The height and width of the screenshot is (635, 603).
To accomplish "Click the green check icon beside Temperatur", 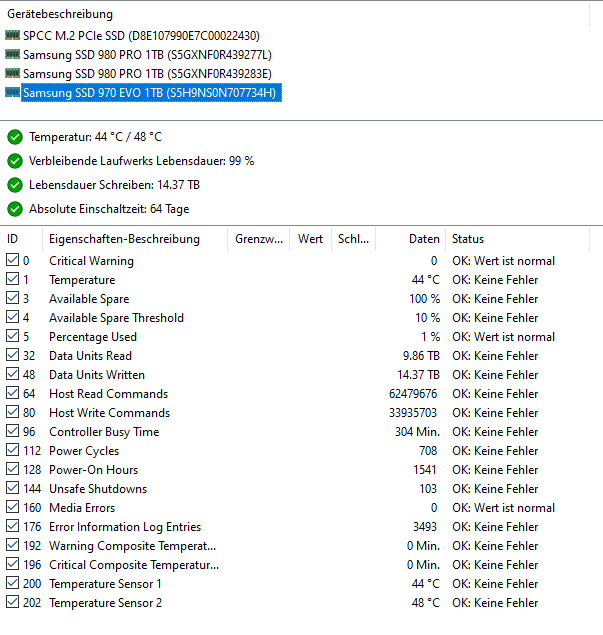I will [x=15, y=137].
